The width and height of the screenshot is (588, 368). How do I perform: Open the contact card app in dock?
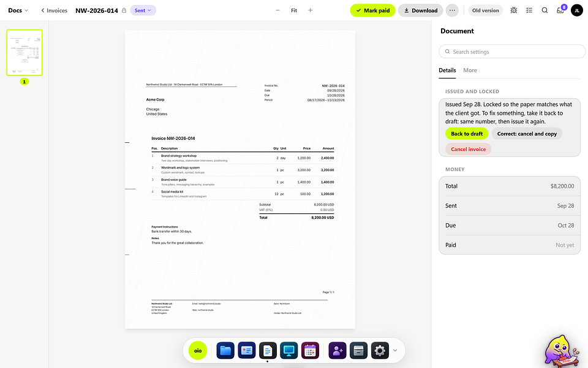click(x=246, y=350)
